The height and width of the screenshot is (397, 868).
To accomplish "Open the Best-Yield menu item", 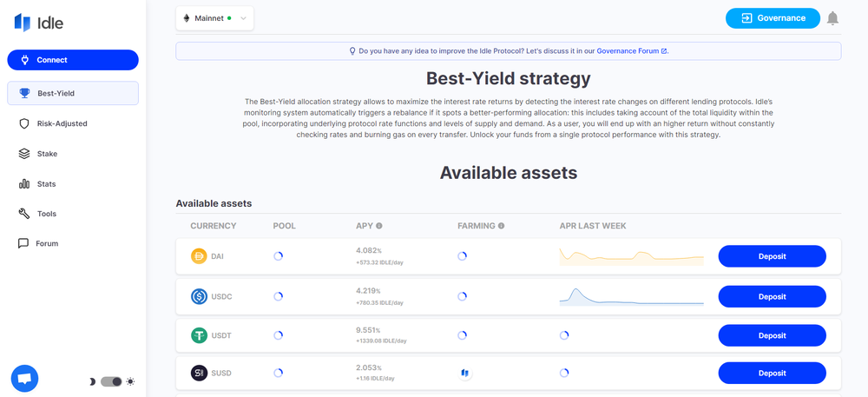I will pyautogui.click(x=73, y=93).
